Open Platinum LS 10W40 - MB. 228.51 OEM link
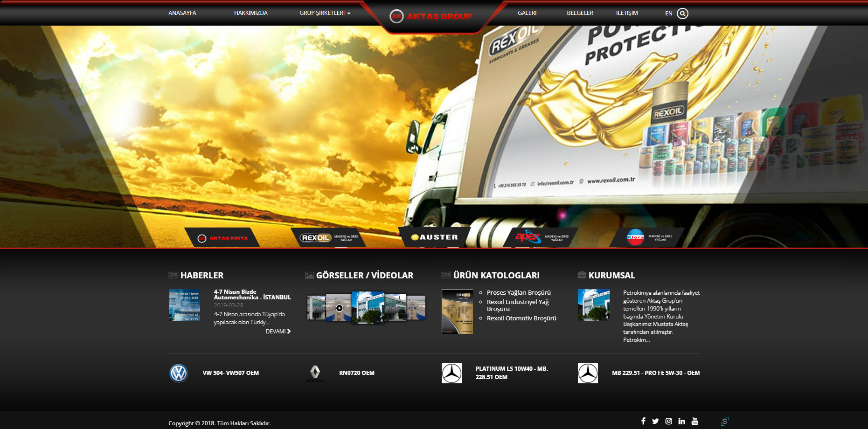This screenshot has height=429, width=868. [512, 373]
